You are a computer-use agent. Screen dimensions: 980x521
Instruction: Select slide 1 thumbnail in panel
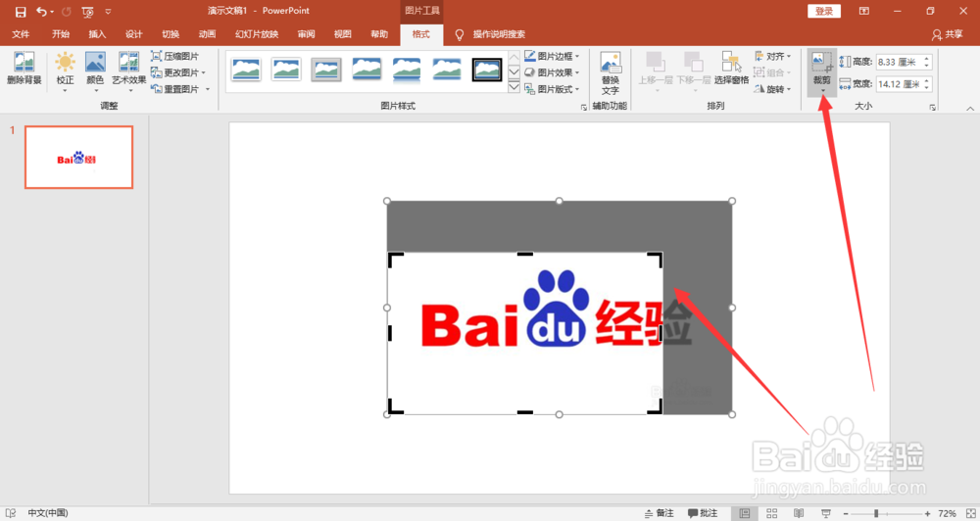[x=78, y=157]
